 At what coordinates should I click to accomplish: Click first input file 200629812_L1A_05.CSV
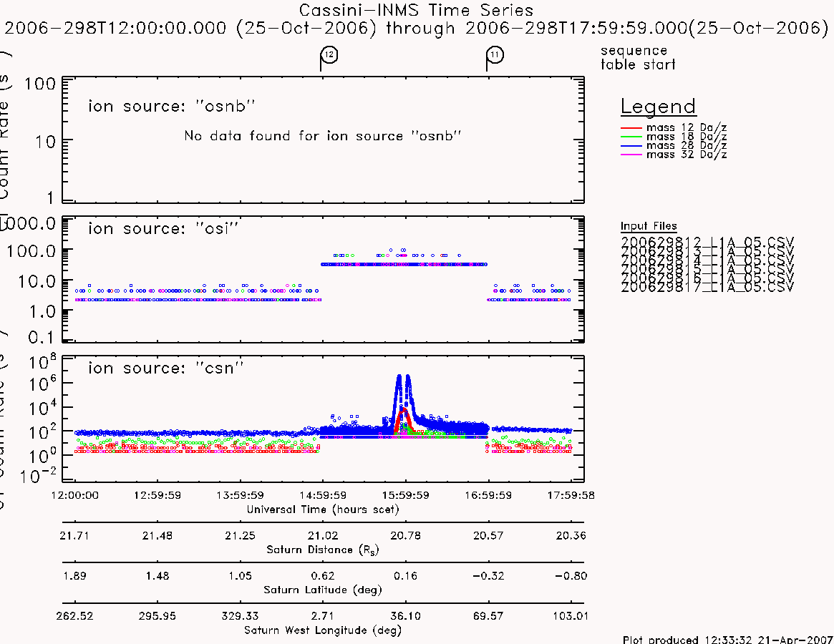707,242
